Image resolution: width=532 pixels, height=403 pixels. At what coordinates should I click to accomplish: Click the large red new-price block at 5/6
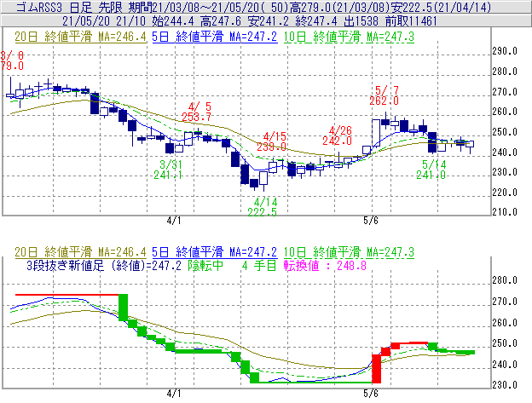[377, 369]
